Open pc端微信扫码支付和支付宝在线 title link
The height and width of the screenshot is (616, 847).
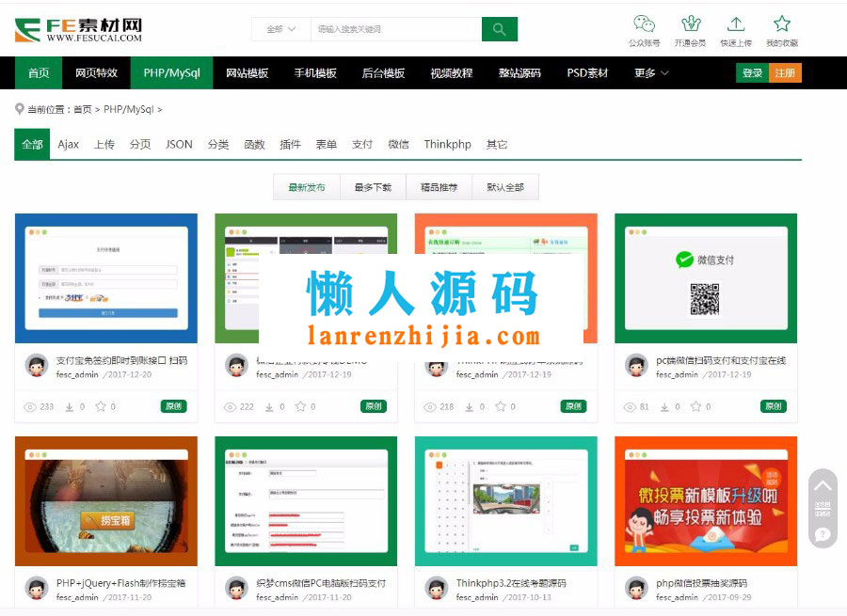point(721,360)
